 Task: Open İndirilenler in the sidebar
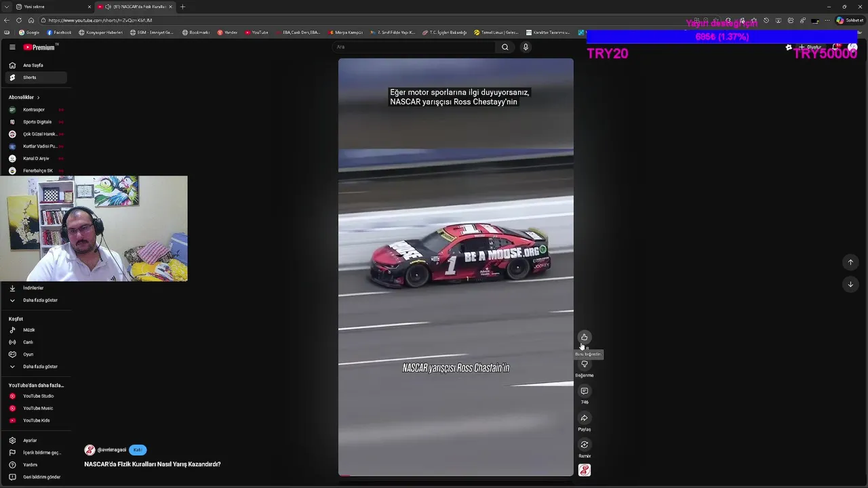click(35, 288)
